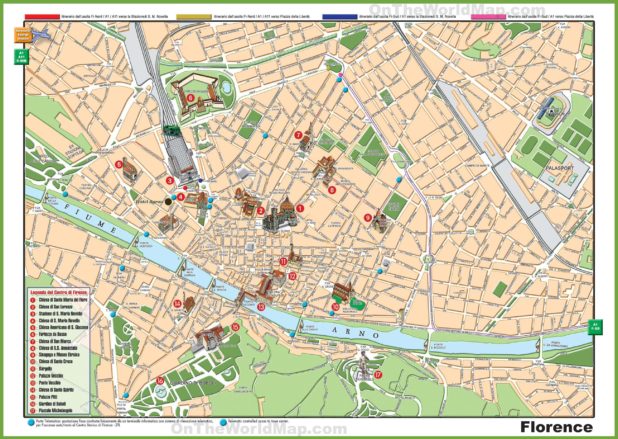Click legend entry 'Giardino di Boboli'
The width and height of the screenshot is (618, 439).
52,404
